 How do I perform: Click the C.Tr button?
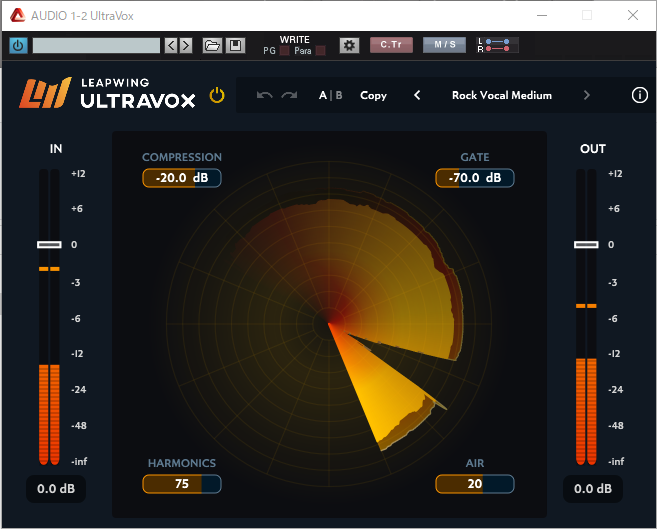pyautogui.click(x=391, y=45)
